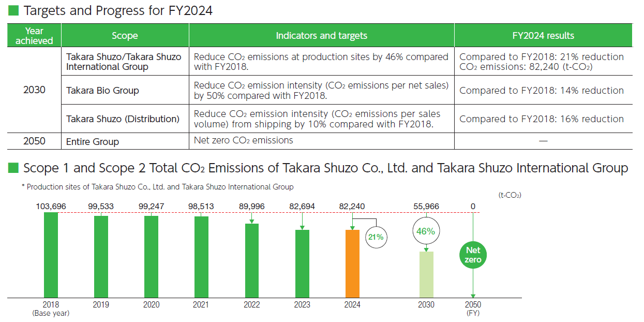
Task: Click the "46%" circle badge above the 2030 bar
Action: 426,231
